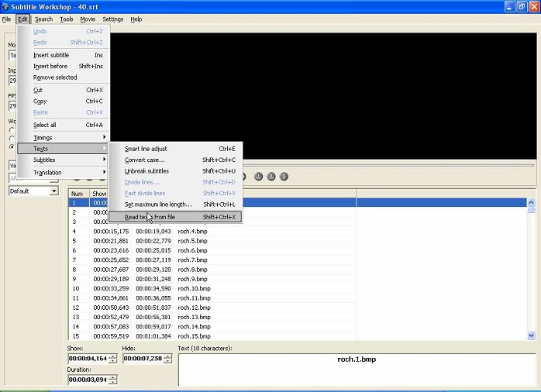Image resolution: width=541 pixels, height=392 pixels.
Task: Click the Subtitle Workshop title bar icon
Action: pyautogui.click(x=5, y=6)
